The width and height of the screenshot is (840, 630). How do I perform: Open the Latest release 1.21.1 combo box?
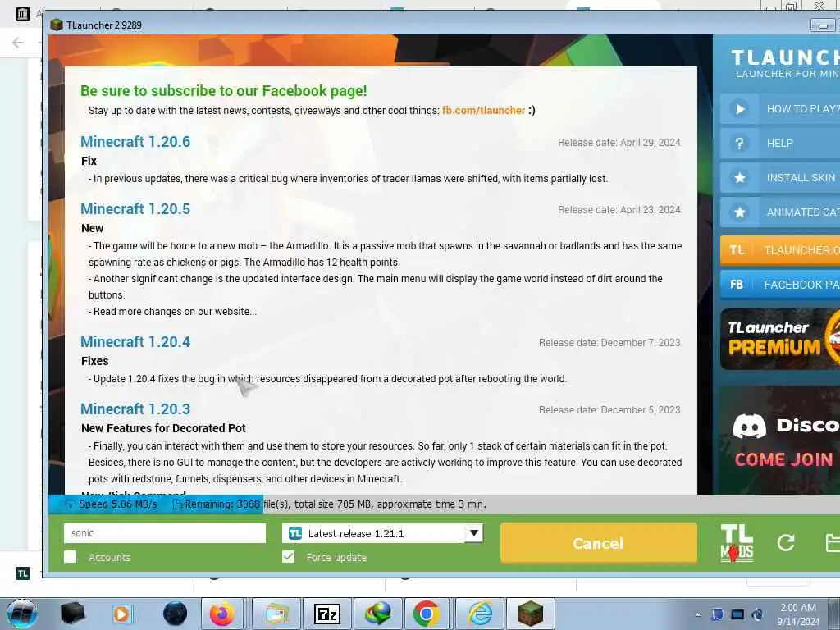coord(382,533)
